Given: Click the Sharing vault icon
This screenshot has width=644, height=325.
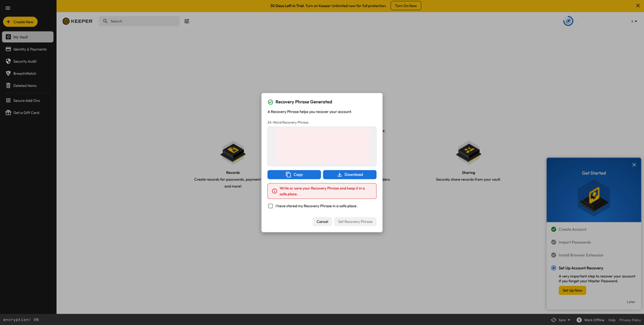Looking at the screenshot, I should click(468, 152).
